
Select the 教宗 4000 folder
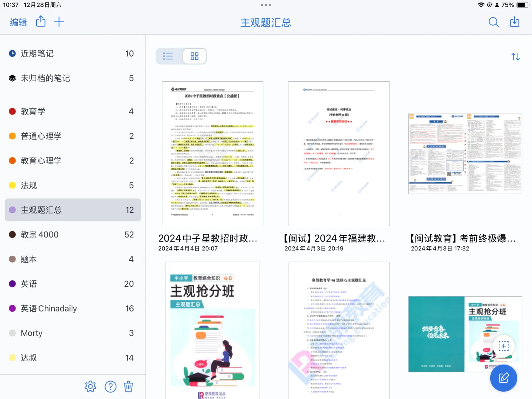39,234
